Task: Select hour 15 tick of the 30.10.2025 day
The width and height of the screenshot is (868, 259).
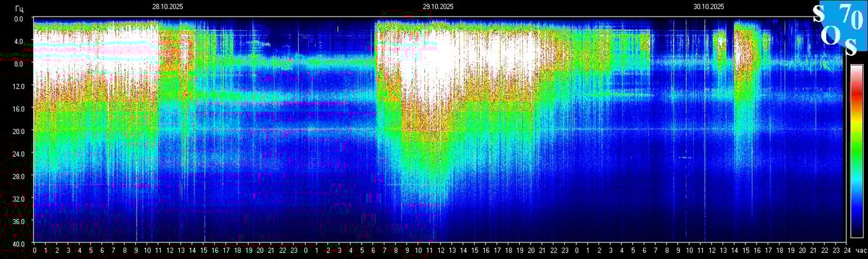Action: point(745,251)
